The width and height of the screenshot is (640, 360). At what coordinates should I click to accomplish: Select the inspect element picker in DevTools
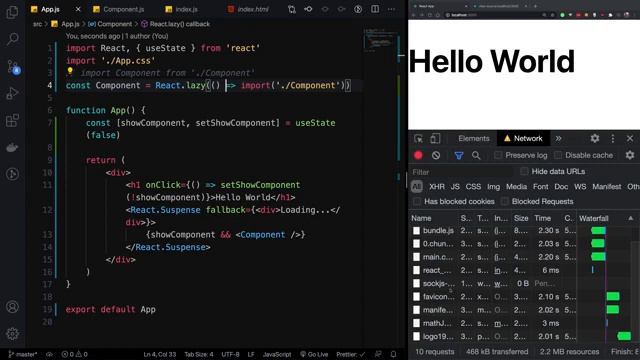[x=418, y=139]
